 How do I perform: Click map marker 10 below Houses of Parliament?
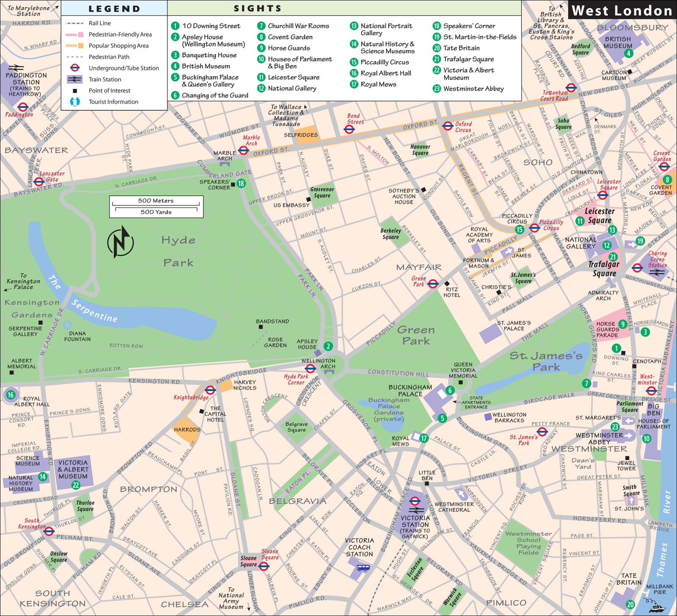647,439
